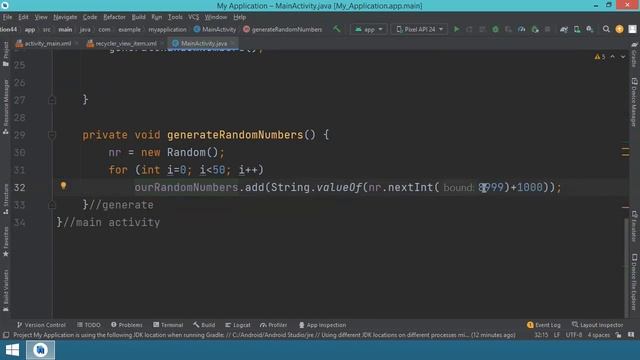Run the app with the green play button
Image resolution: width=640 pixels, height=360 pixels.
[x=457, y=29]
